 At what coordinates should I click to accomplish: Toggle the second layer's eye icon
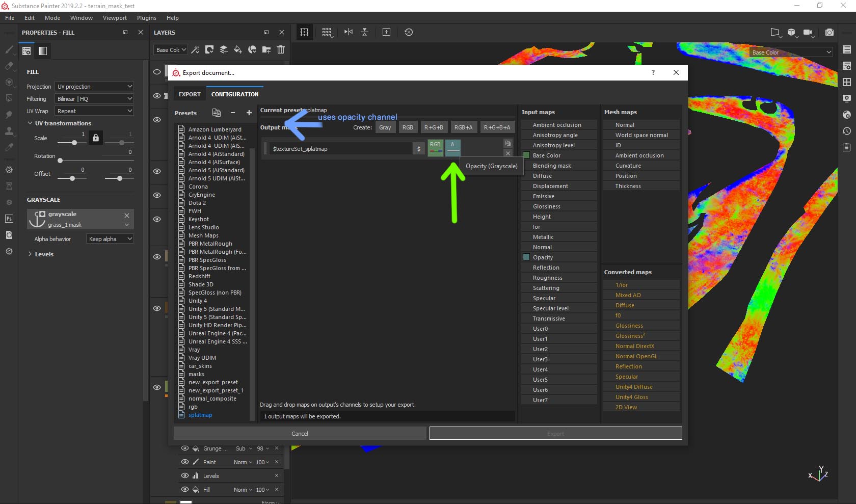coord(157,96)
